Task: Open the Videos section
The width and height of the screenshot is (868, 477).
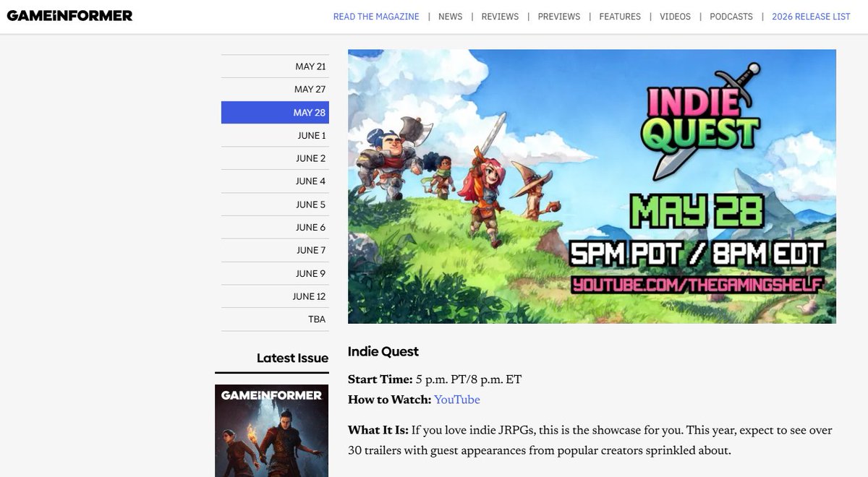Action: coord(675,17)
